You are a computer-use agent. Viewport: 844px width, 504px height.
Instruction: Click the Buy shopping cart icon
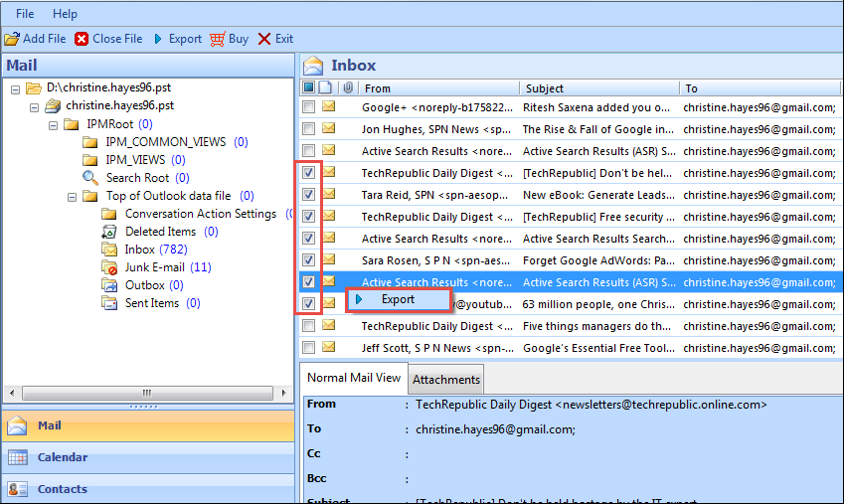tap(218, 39)
